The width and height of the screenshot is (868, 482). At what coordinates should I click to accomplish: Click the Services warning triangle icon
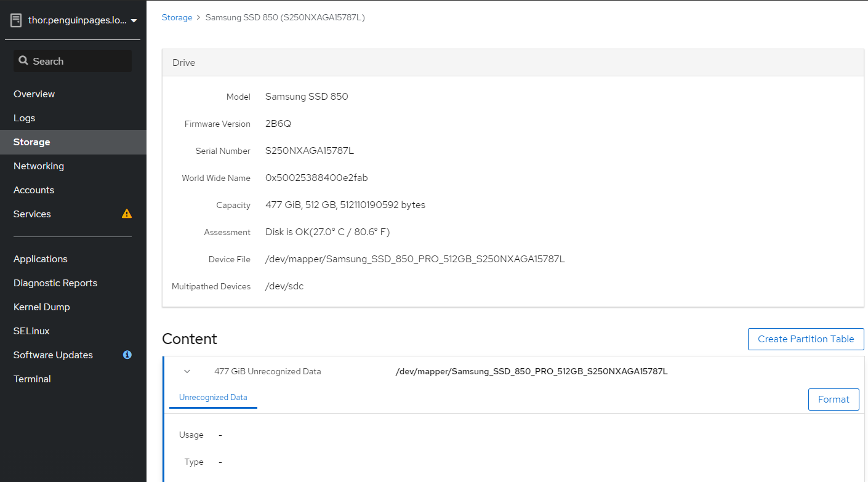[x=127, y=214]
